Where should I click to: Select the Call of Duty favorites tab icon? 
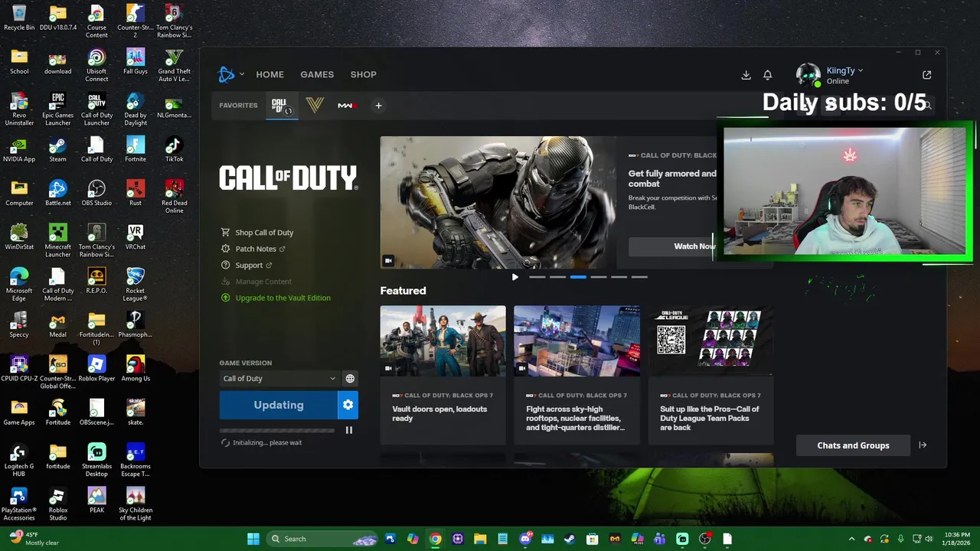coord(281,106)
